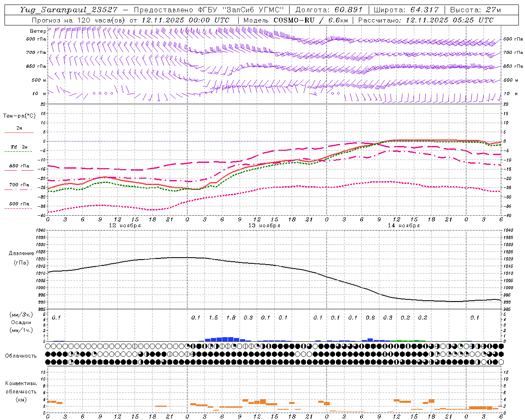
Task: Click the Ветер wind panel label
Action: click(38, 31)
